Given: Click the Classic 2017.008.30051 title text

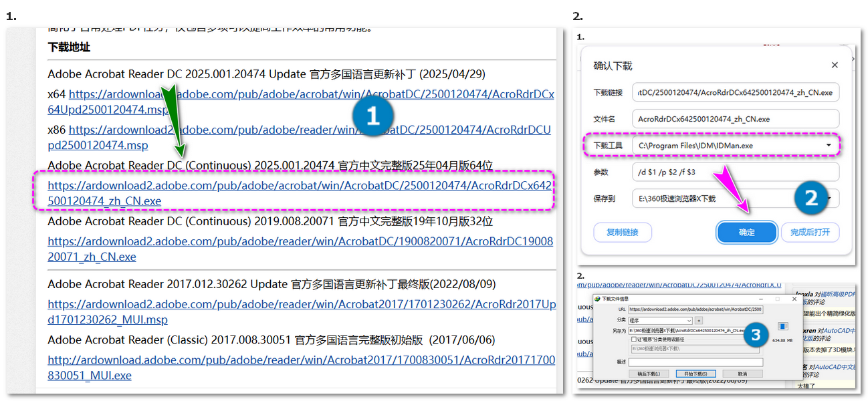Looking at the screenshot, I should coord(272,340).
